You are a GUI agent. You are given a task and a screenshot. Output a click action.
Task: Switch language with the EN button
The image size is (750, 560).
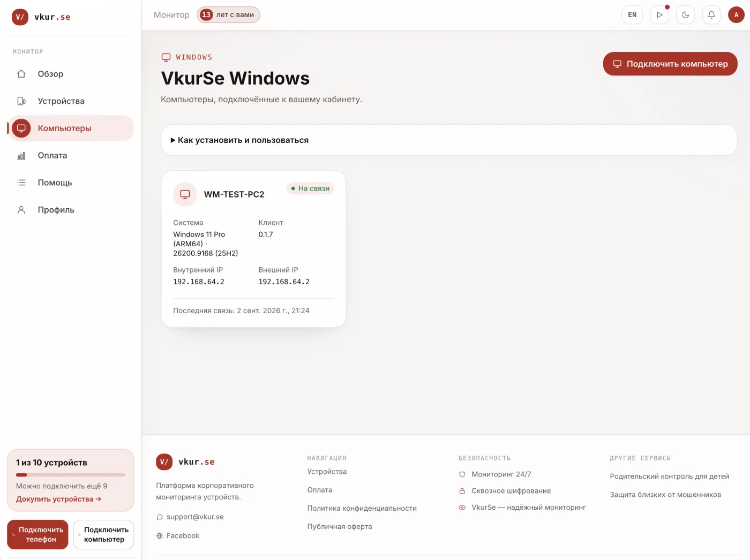click(632, 15)
